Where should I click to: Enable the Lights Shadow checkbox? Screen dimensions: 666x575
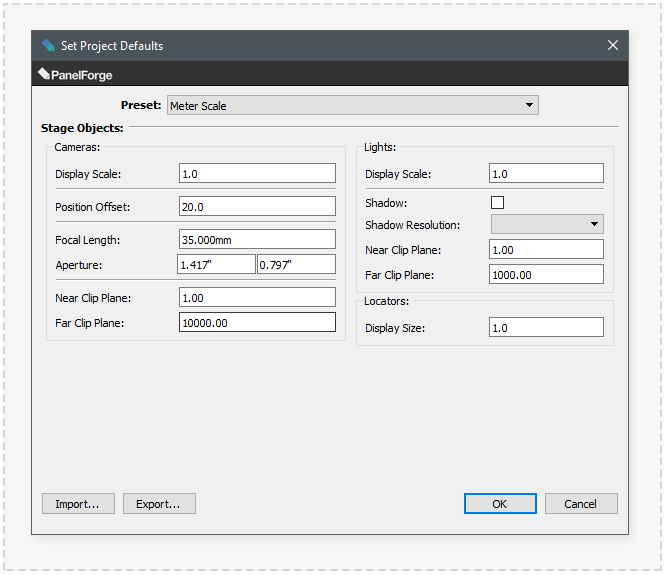tap(497, 202)
